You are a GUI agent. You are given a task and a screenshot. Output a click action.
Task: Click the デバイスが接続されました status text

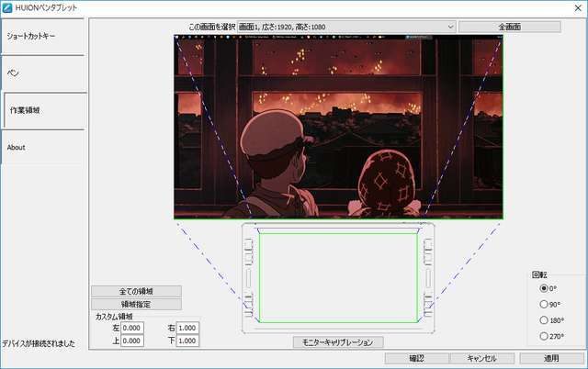pos(39,343)
